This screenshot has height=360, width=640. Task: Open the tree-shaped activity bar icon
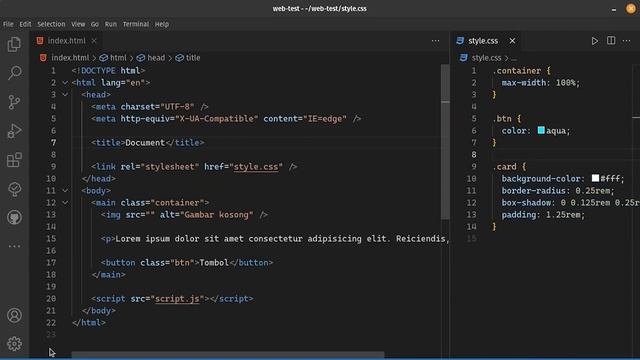14,189
